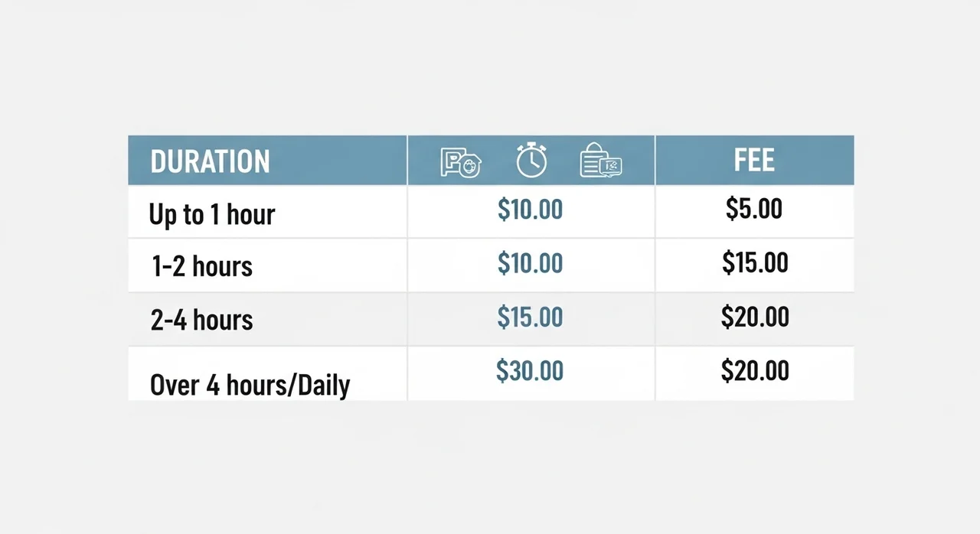The width and height of the screenshot is (980, 534).
Task: Click the stopwatch icon in table header
Action: [531, 161]
